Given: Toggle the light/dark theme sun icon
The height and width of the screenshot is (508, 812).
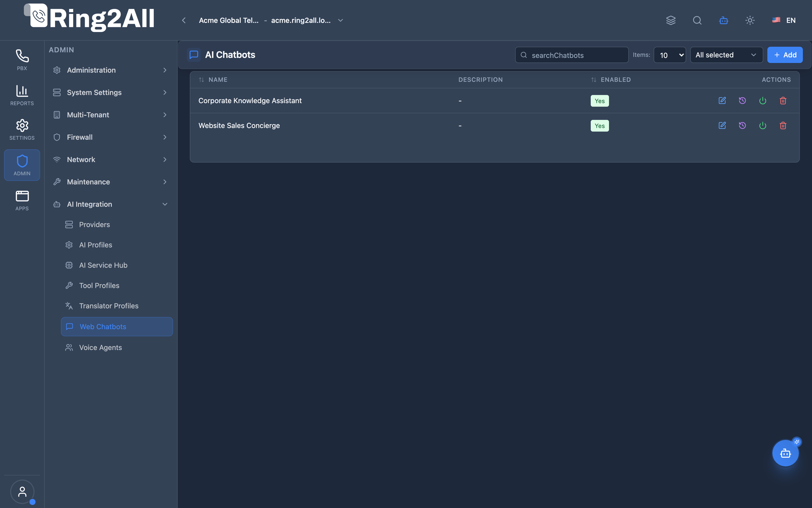Looking at the screenshot, I should (750, 20).
